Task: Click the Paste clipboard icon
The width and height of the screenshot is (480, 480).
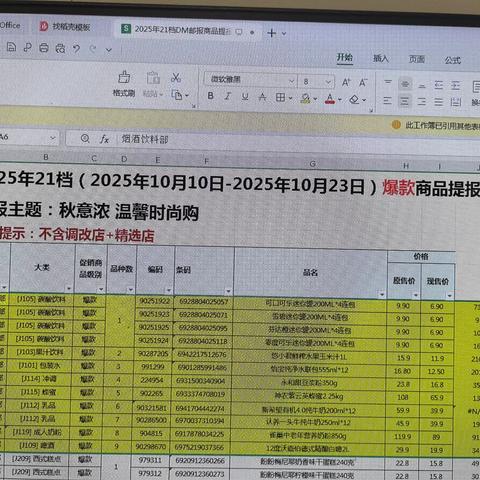Action: click(x=153, y=78)
